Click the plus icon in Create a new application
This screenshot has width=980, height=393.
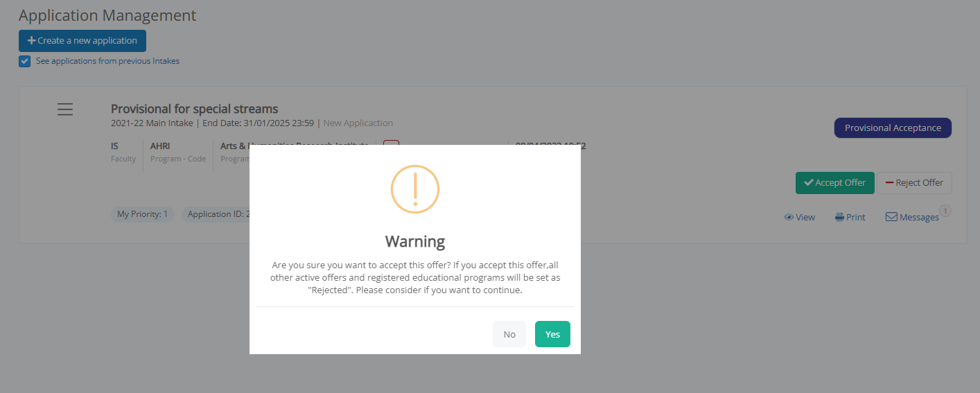31,41
